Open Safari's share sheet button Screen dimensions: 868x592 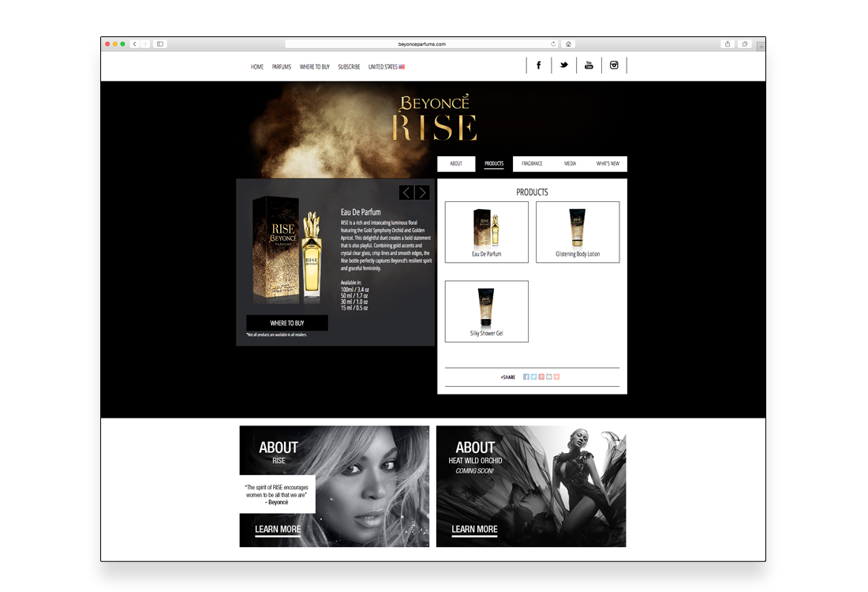(x=728, y=43)
